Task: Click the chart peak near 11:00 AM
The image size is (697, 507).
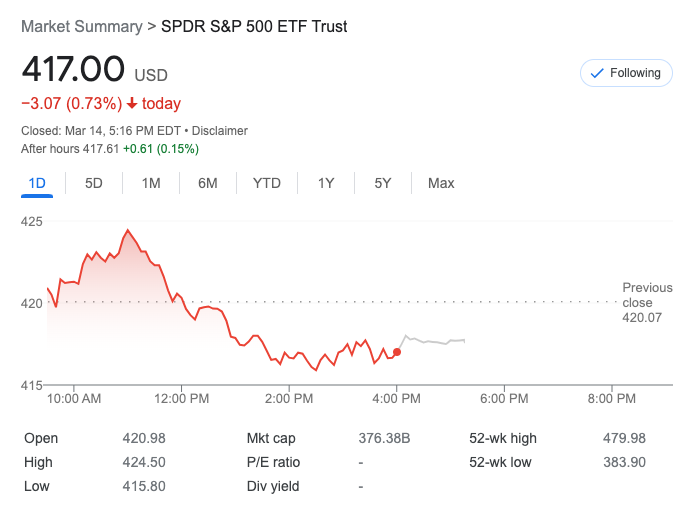Action: (128, 231)
